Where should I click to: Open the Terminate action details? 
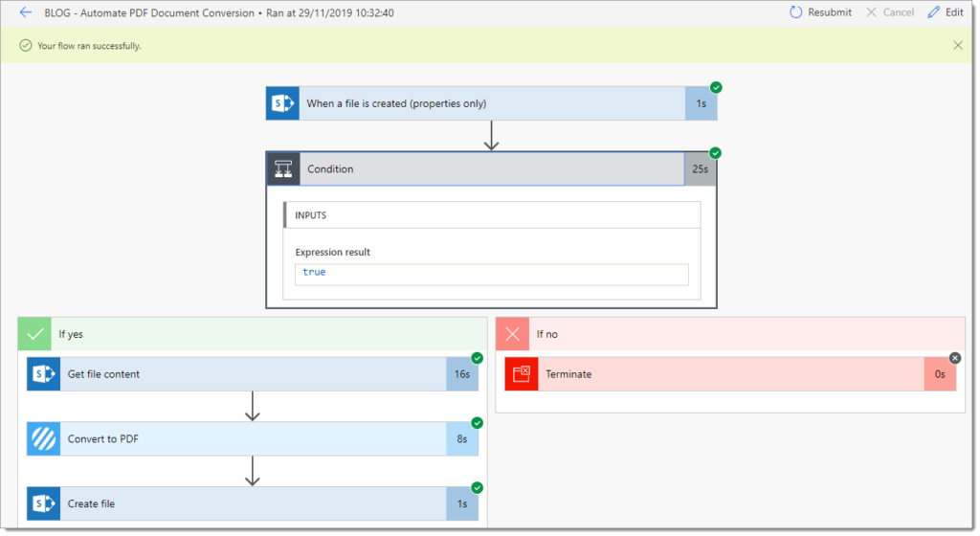point(730,373)
